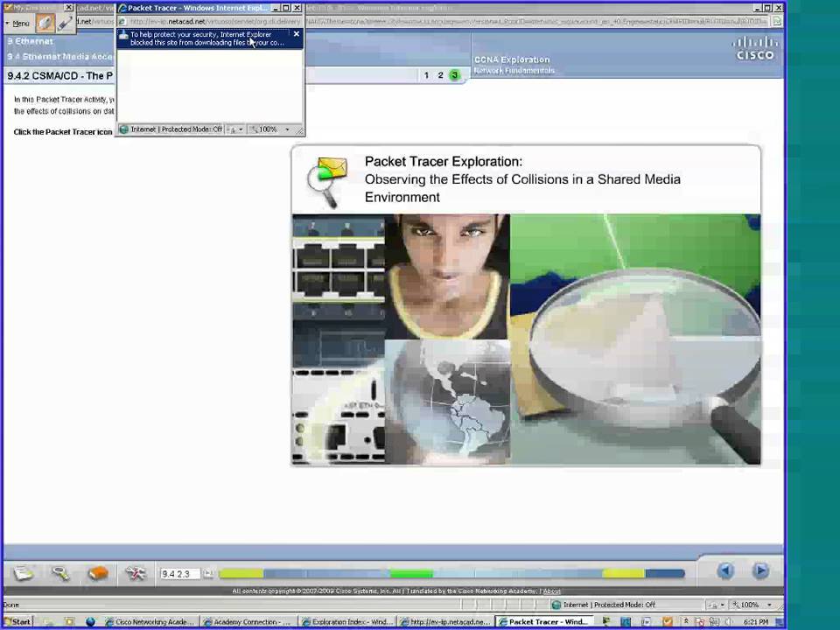Viewport: 840px width, 630px height.
Task: Click Internet Explorer quick launch icon
Action: pyautogui.click(x=90, y=622)
